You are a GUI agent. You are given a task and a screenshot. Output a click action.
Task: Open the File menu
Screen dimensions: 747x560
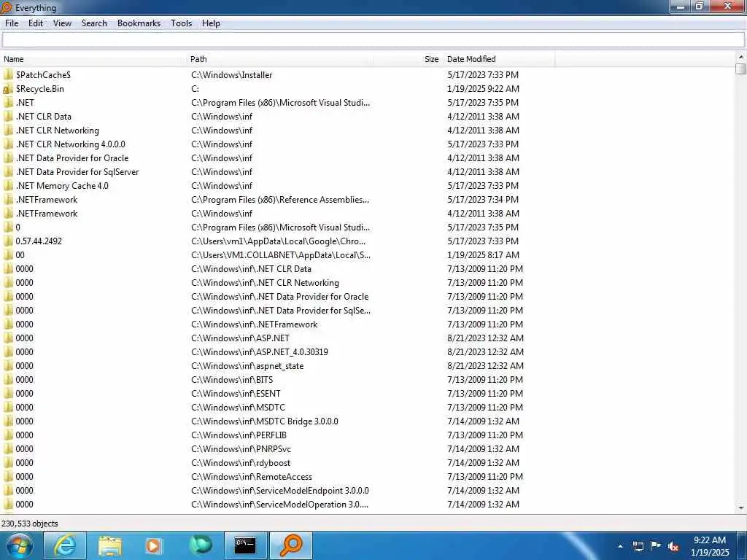tap(12, 23)
